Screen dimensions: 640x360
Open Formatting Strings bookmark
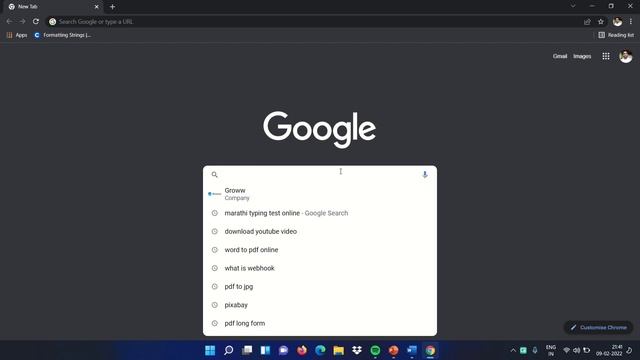(x=63, y=35)
